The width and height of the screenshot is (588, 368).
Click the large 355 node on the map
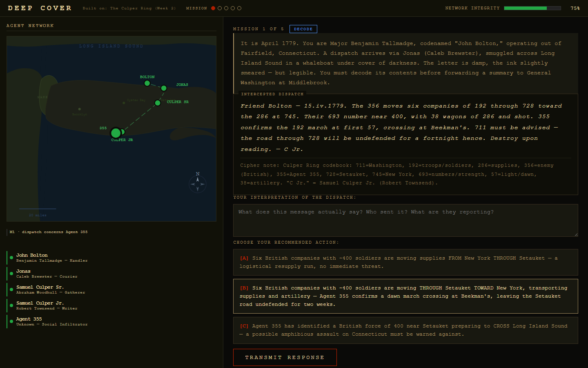[x=116, y=133]
